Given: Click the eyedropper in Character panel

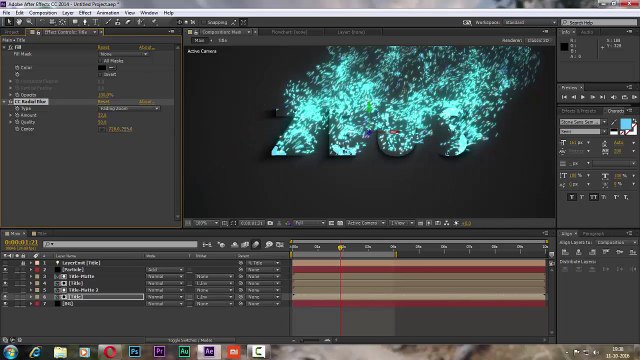Looking at the screenshot, I should (614, 122).
